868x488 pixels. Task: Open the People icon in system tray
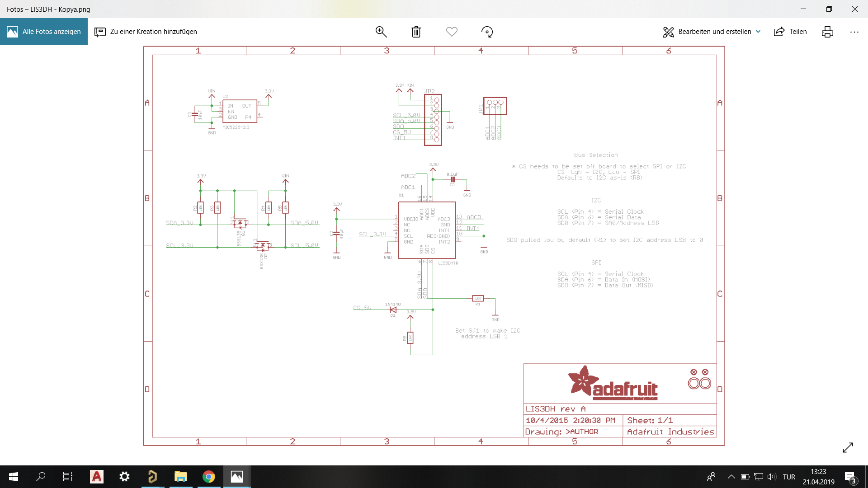coord(711,477)
